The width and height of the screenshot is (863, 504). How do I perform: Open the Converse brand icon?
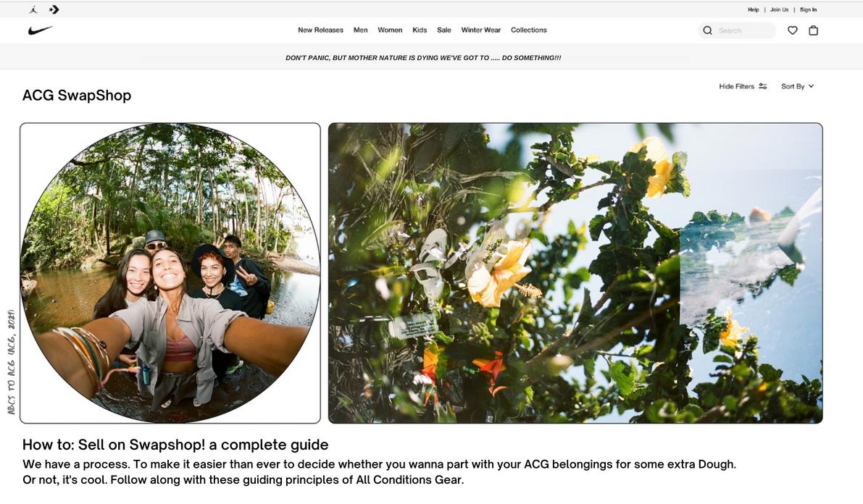54,9
